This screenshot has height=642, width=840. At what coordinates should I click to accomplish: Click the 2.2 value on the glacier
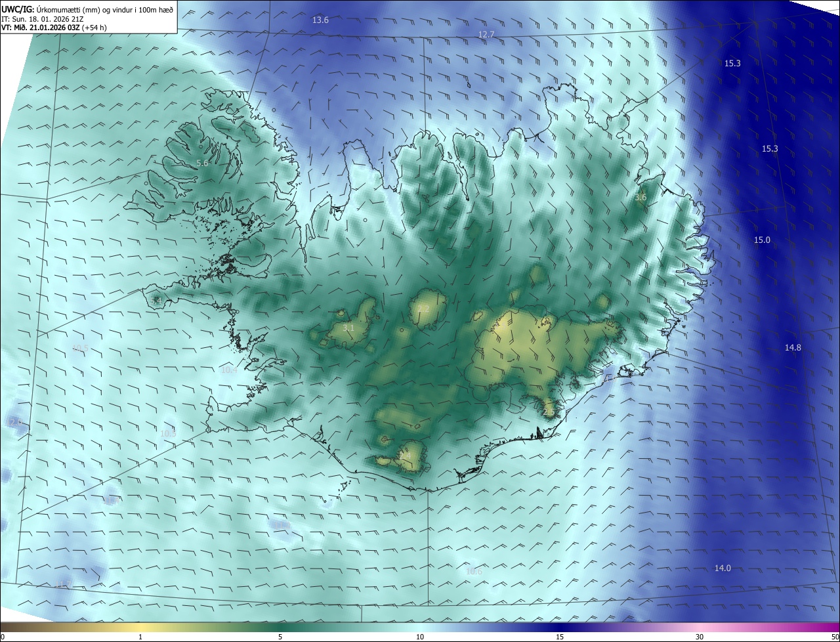(423, 309)
